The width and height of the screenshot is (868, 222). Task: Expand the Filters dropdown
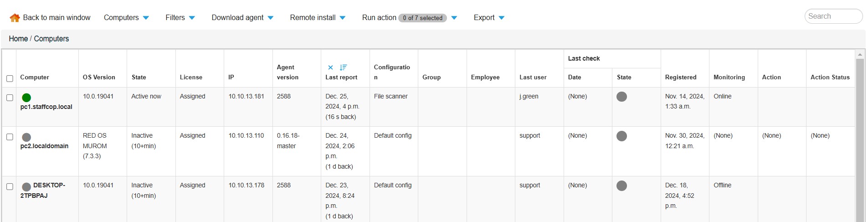tap(180, 18)
